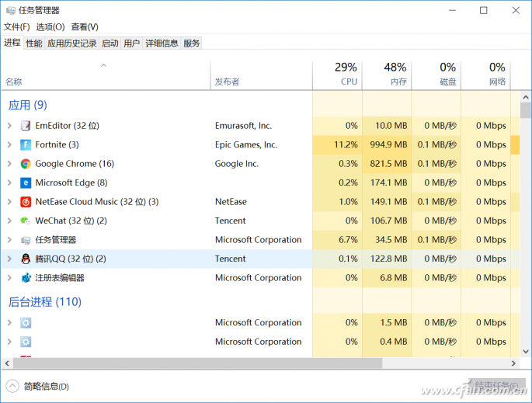
Task: Click the 106.7 MB memory cell of WeChat
Action: (x=387, y=221)
